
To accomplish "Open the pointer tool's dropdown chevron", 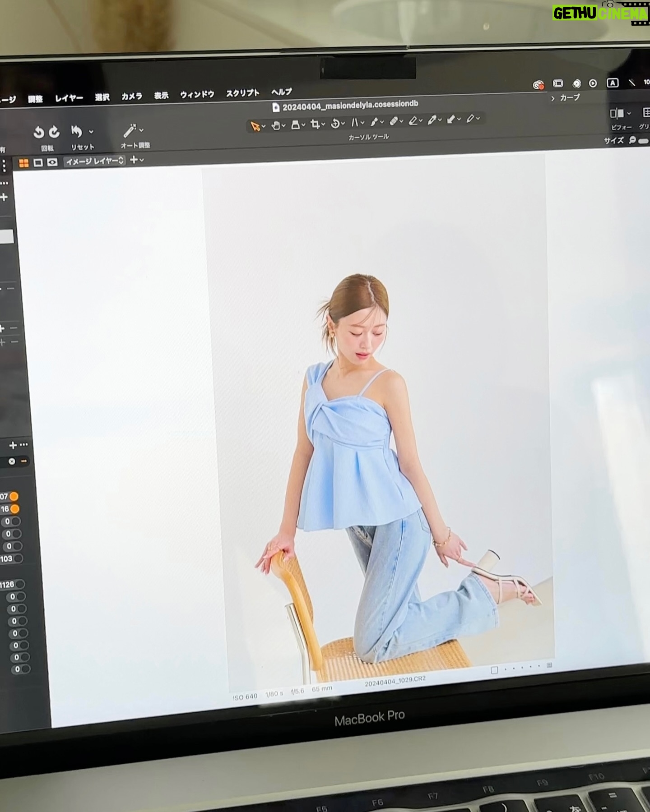I will pyautogui.click(x=264, y=126).
